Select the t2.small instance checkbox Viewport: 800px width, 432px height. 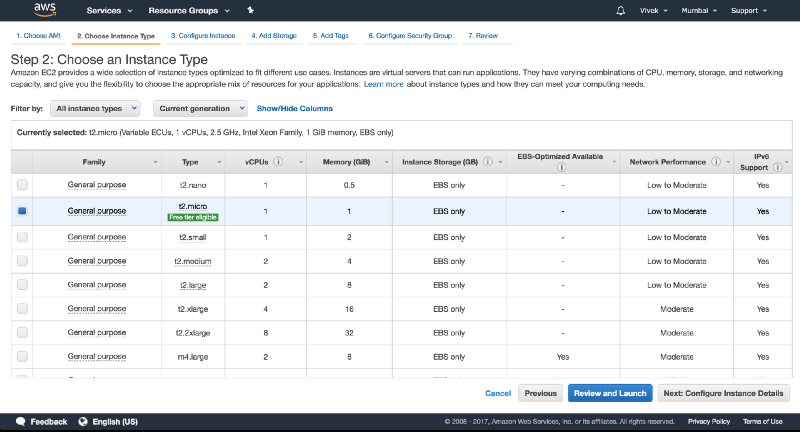click(x=22, y=237)
